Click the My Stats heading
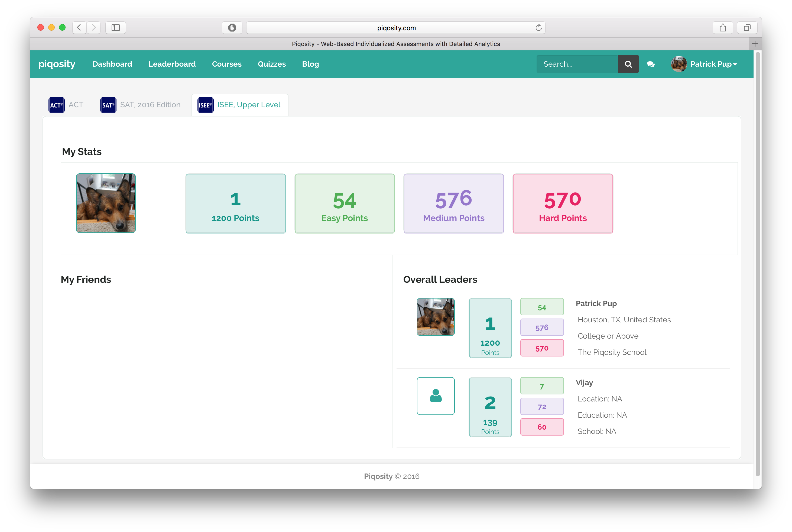792x532 pixels. click(x=82, y=152)
